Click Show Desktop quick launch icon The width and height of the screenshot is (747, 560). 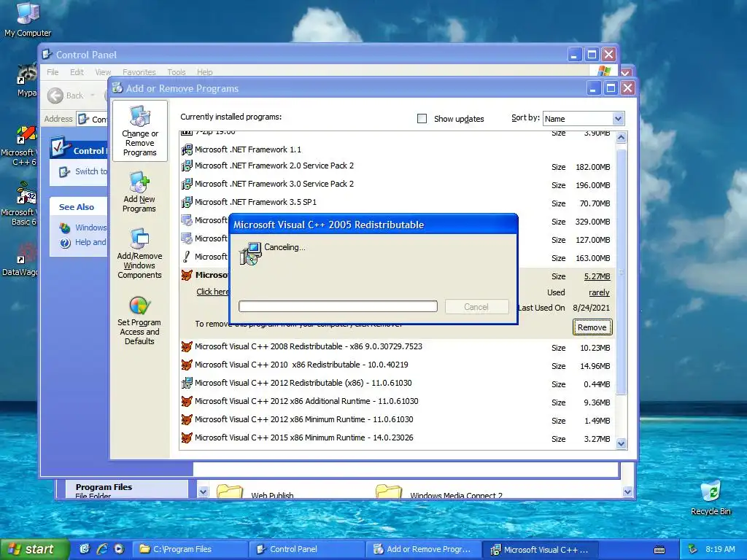pyautogui.click(x=85, y=549)
